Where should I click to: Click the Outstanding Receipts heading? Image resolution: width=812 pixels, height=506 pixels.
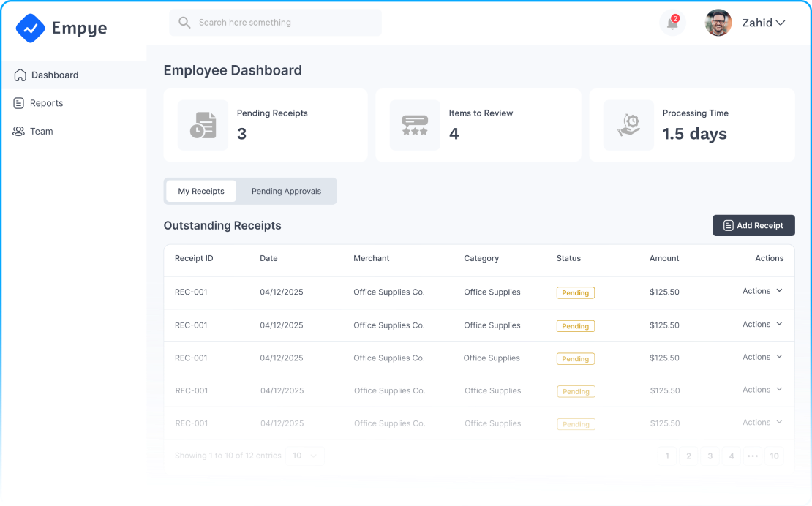222,225
